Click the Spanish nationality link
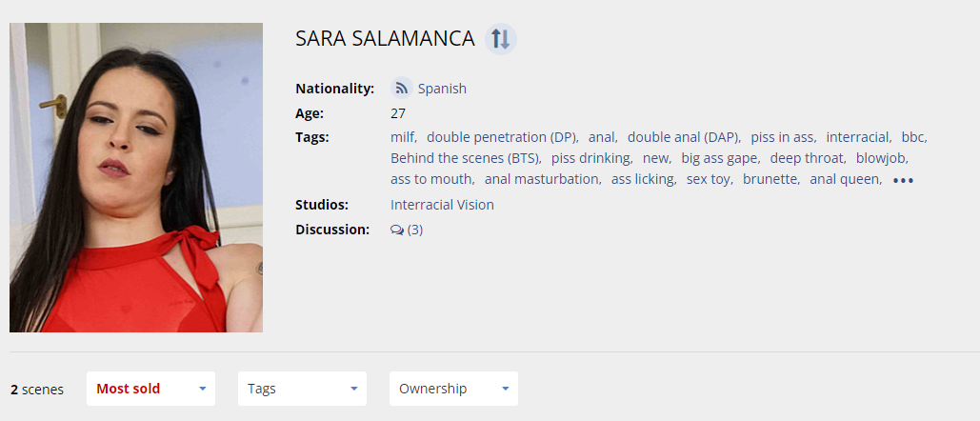Image resolution: width=980 pixels, height=421 pixels. click(442, 89)
